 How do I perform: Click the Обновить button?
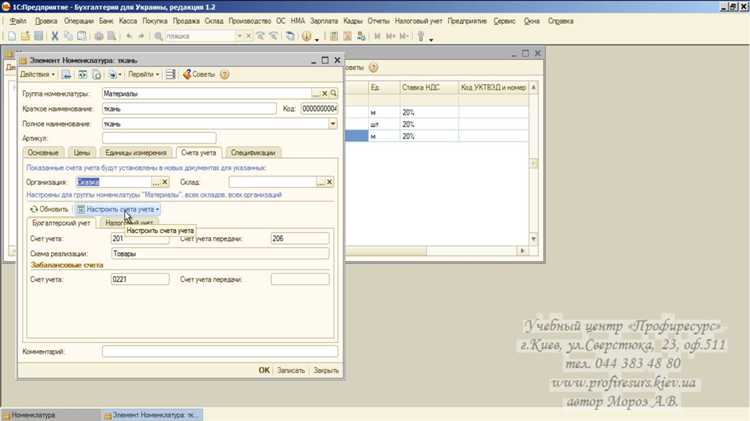point(49,209)
